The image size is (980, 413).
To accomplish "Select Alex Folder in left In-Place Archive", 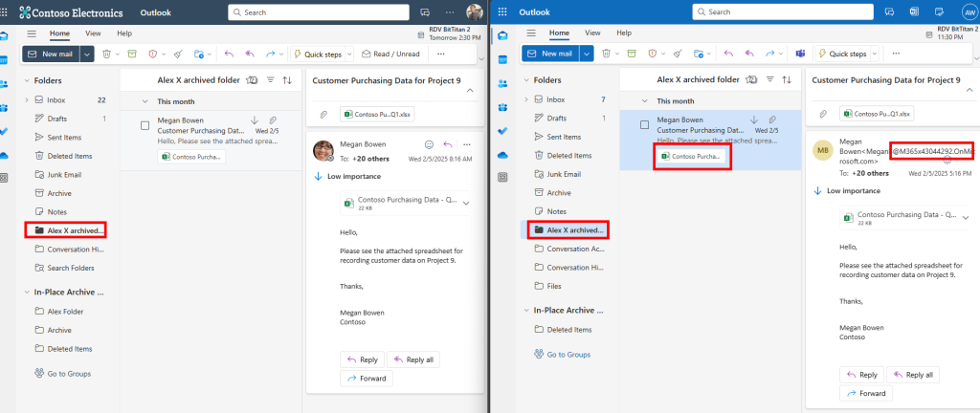I will pos(65,312).
